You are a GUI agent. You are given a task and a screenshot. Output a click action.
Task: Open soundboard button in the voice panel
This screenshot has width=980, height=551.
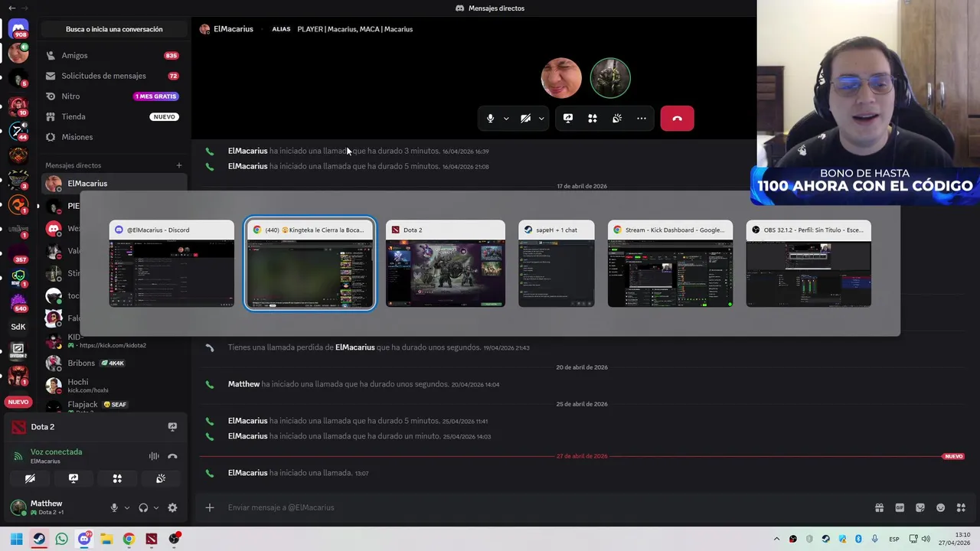(161, 478)
